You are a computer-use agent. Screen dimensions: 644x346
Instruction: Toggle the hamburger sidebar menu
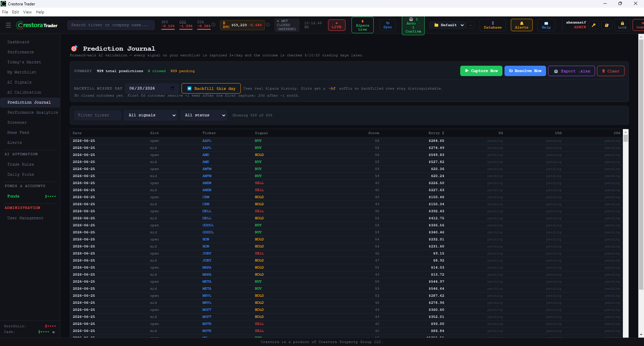pos(8,25)
